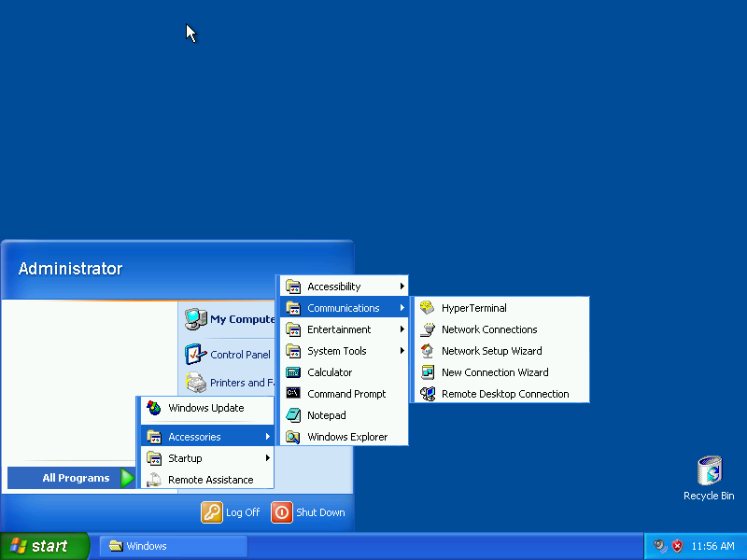
Task: Open Notepad from Accessories menu
Action: 344,415
